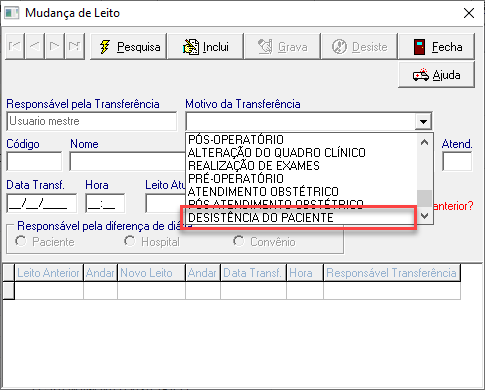Click Andar header right of Novo Leito
The height and width of the screenshot is (390, 485).
[x=203, y=273]
